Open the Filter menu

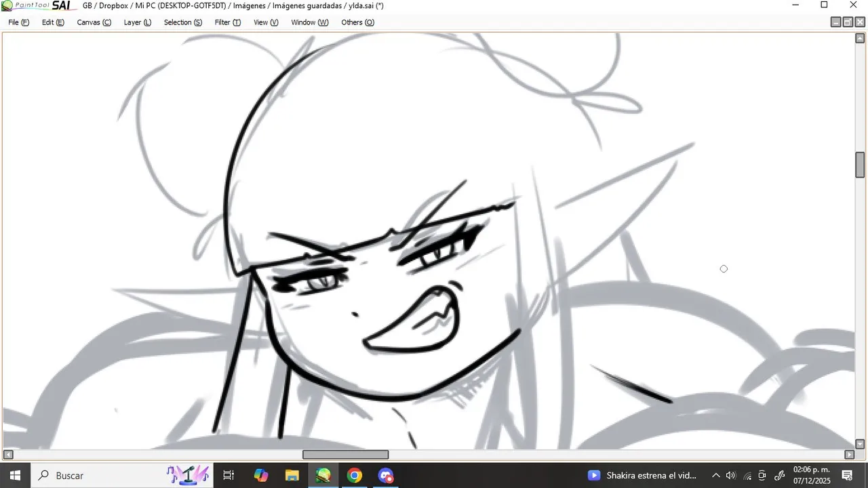click(227, 22)
